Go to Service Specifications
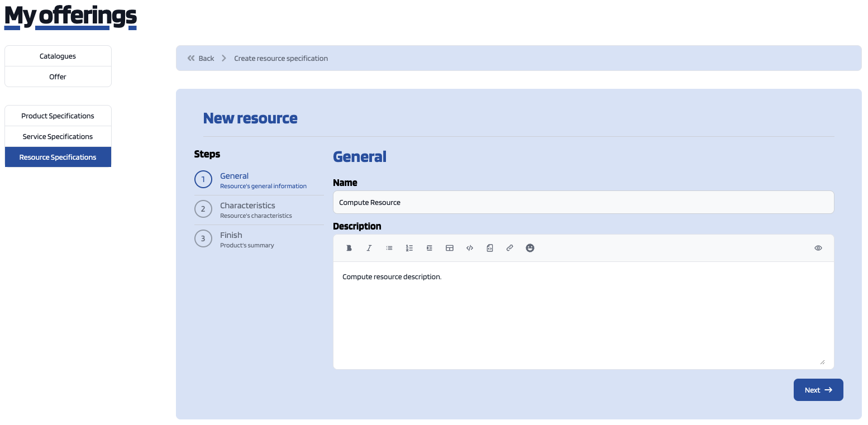Viewport: 868px width, 425px height. point(58,136)
